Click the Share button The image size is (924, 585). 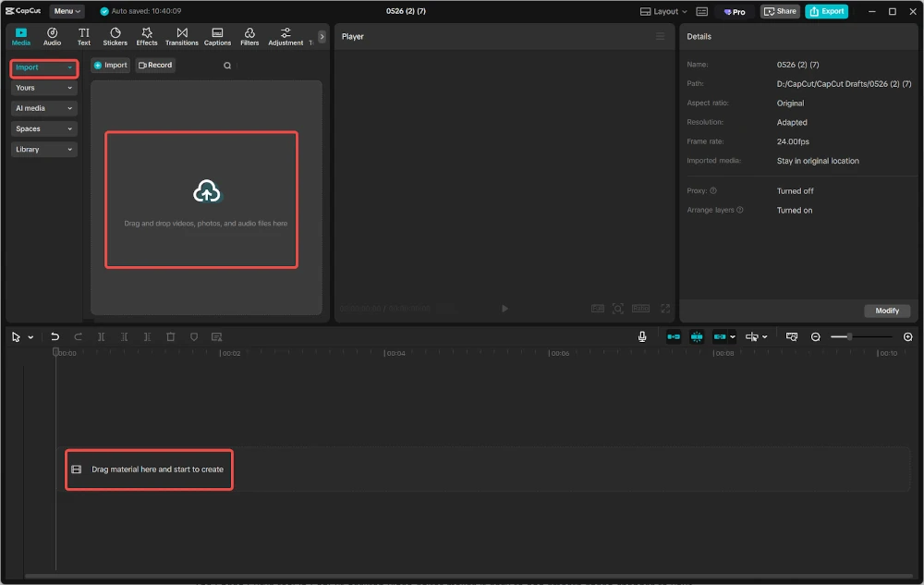pyautogui.click(x=780, y=11)
